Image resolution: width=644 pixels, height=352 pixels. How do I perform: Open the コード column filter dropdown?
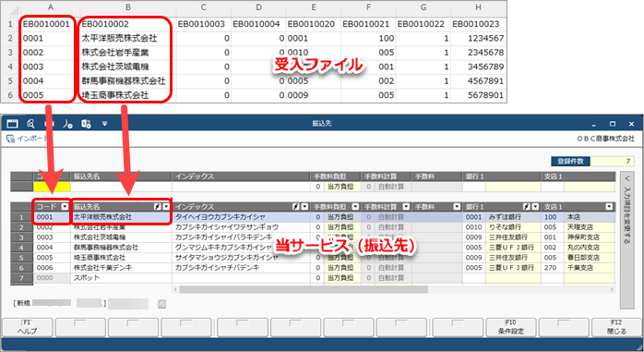point(65,206)
